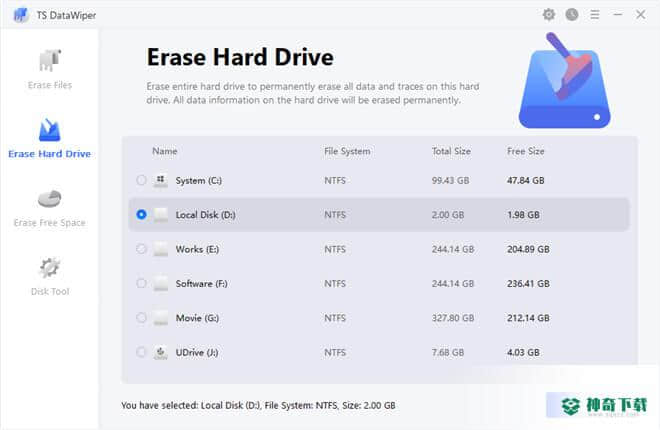The image size is (660, 430).
Task: Open the hamburger menu icon
Action: pos(595,15)
